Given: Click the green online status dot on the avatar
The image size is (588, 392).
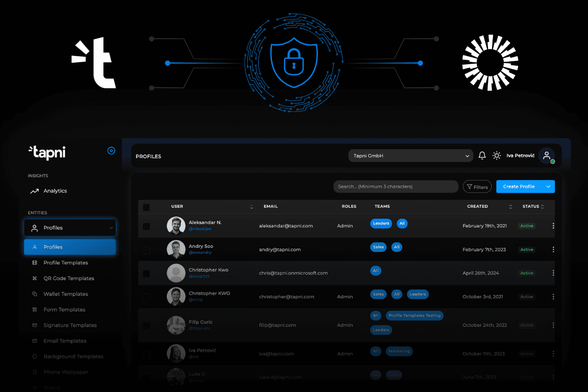Looking at the screenshot, I should 552,161.
